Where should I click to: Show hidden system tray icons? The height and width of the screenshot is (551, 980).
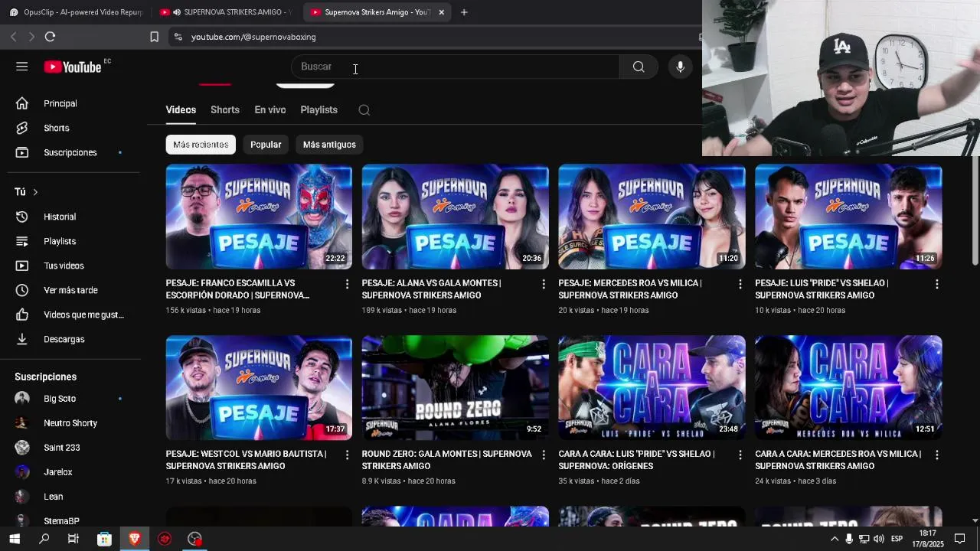pos(835,539)
